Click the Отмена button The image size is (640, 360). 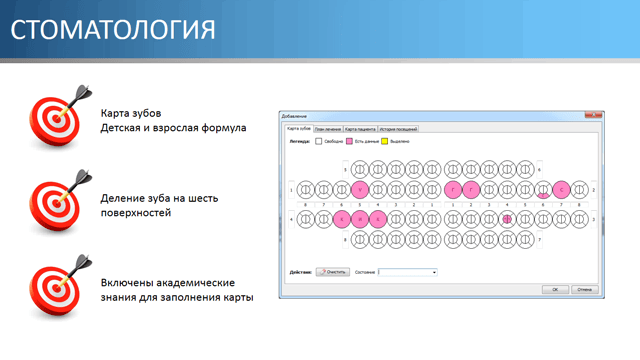coord(584,289)
